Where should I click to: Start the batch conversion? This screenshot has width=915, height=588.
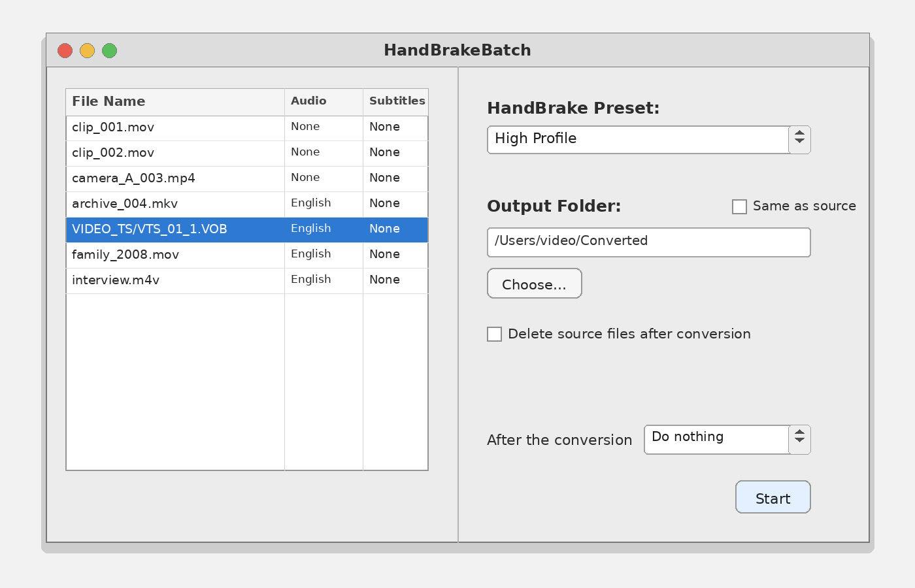pyautogui.click(x=773, y=497)
